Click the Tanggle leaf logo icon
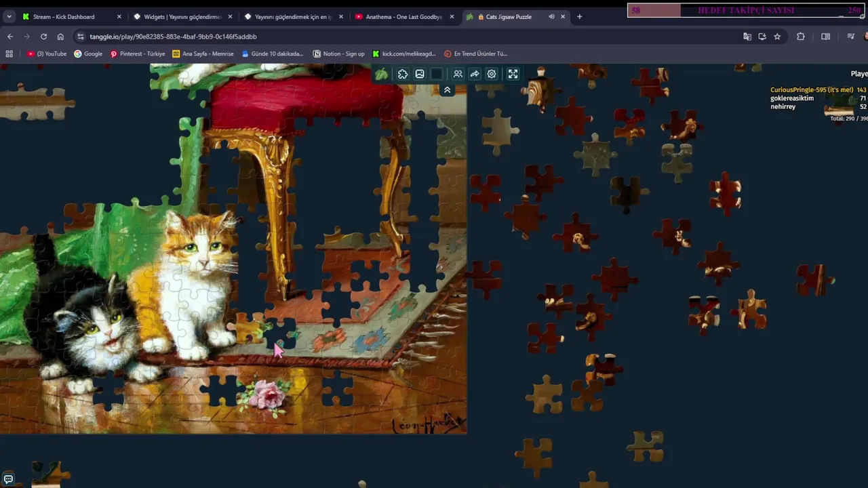The height and width of the screenshot is (488, 868). pyautogui.click(x=382, y=74)
